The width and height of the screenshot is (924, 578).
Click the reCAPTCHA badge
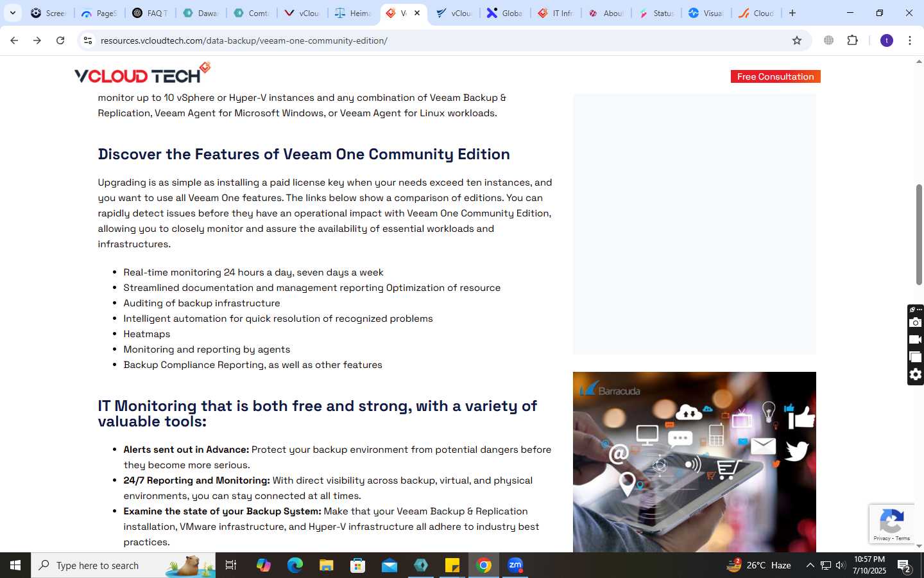(891, 524)
